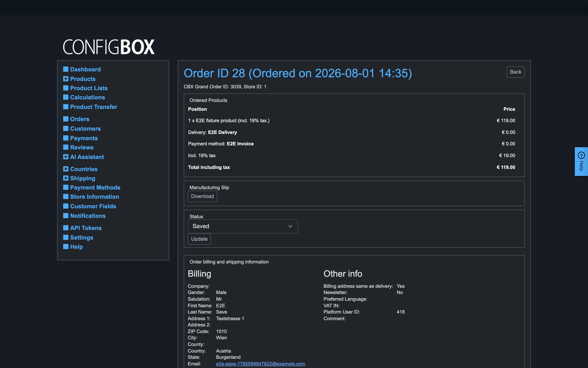Open Customers in the sidebar menu
Screen dimensions: 588x368
(85, 128)
